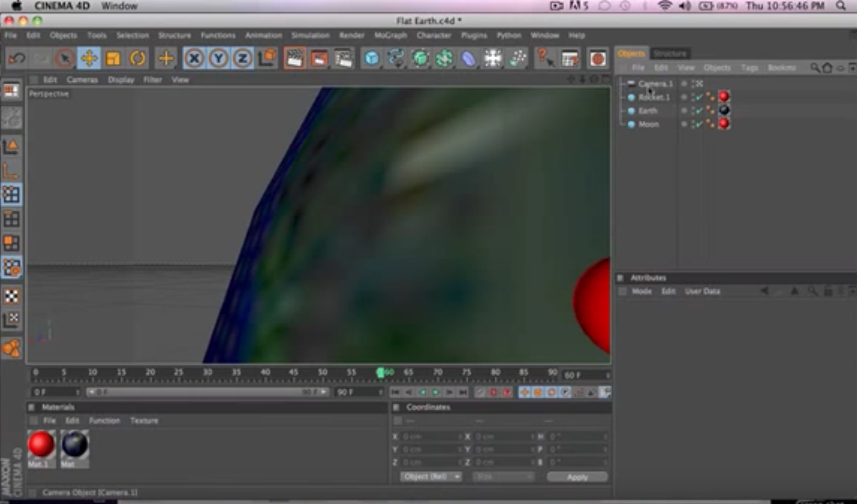Image resolution: width=857 pixels, height=504 pixels.
Task: Play animation forward
Action: point(435,392)
